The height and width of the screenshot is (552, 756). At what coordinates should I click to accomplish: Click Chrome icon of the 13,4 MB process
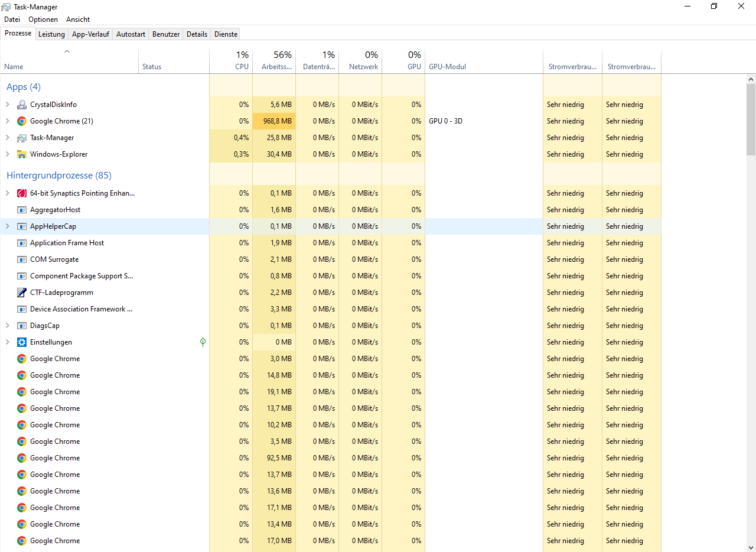click(22, 524)
